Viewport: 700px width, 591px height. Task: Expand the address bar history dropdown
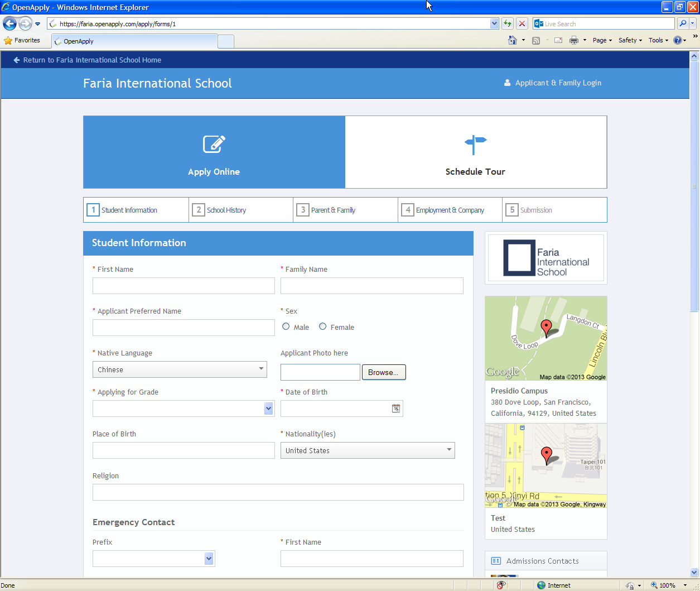[x=494, y=23]
